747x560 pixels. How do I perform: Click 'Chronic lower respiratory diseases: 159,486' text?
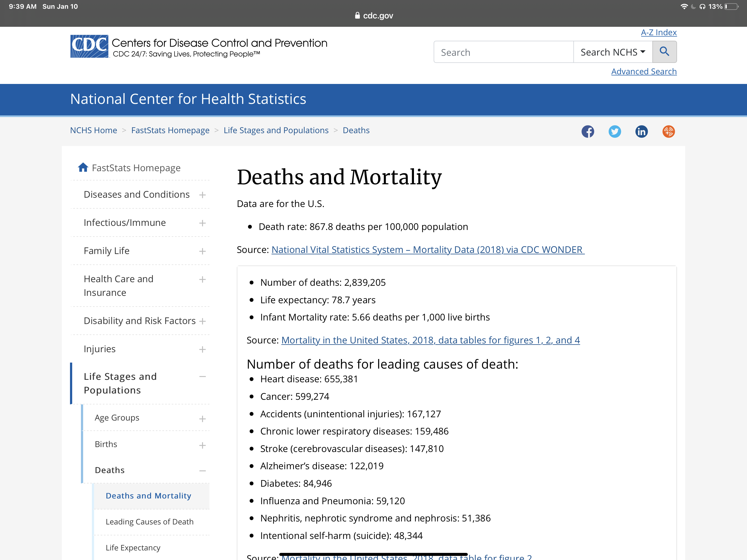click(x=354, y=431)
